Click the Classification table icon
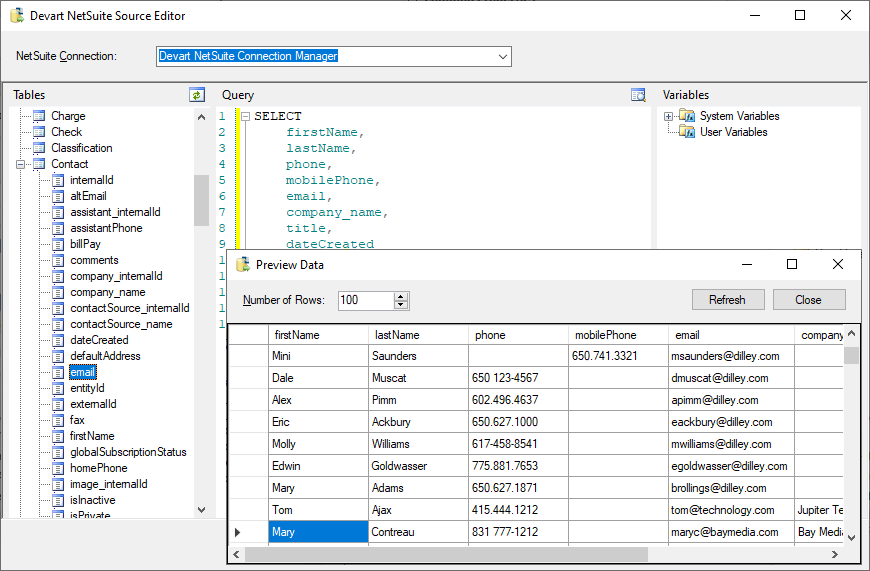This screenshot has width=870, height=571. [39, 148]
